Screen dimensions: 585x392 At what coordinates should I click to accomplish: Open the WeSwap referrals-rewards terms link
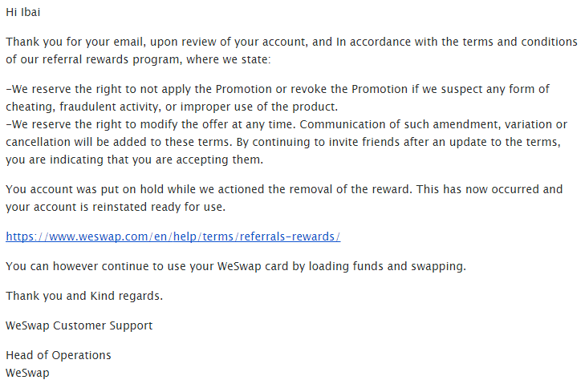tap(173, 236)
